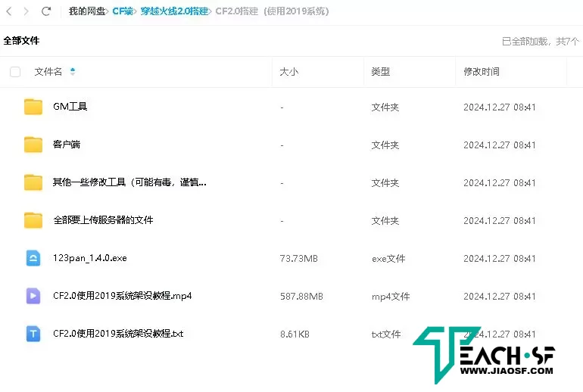Open the folder named 客户端
Screen dimensions: 583x392
pos(67,145)
